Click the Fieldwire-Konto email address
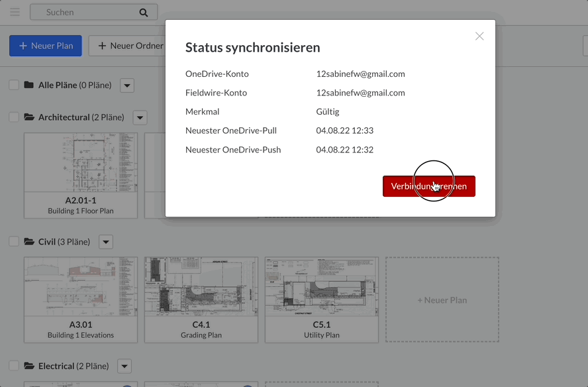The image size is (588, 387). (360, 92)
